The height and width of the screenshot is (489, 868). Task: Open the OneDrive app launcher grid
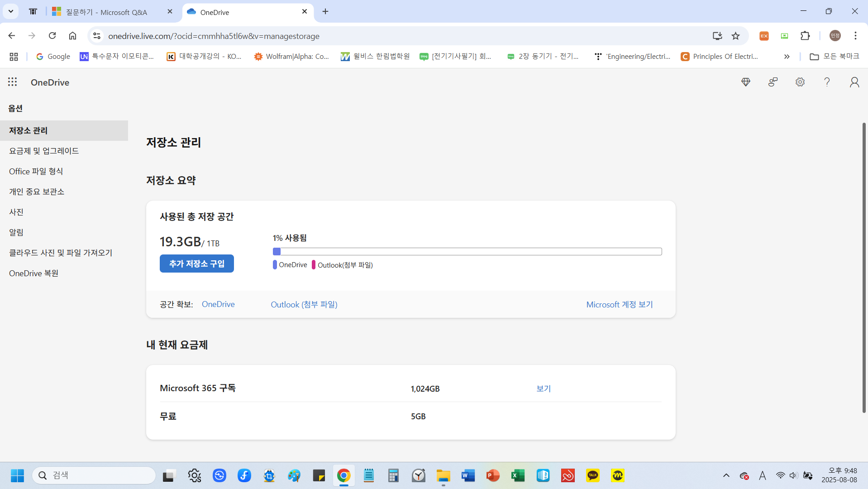[13, 82]
